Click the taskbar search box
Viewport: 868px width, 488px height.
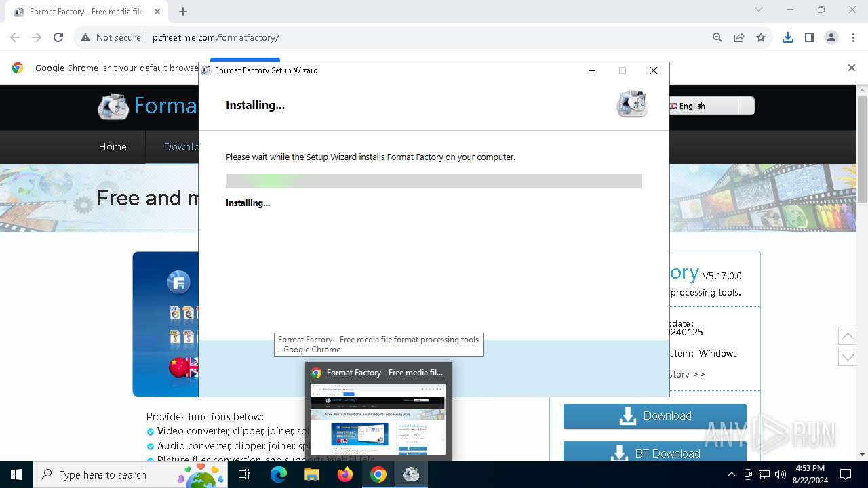click(x=130, y=474)
